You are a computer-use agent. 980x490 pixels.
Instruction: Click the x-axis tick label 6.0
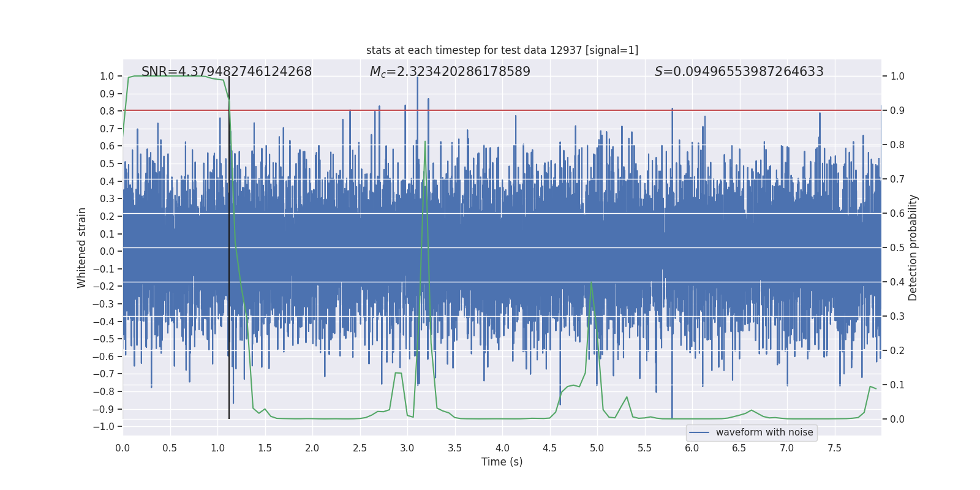[x=692, y=448]
